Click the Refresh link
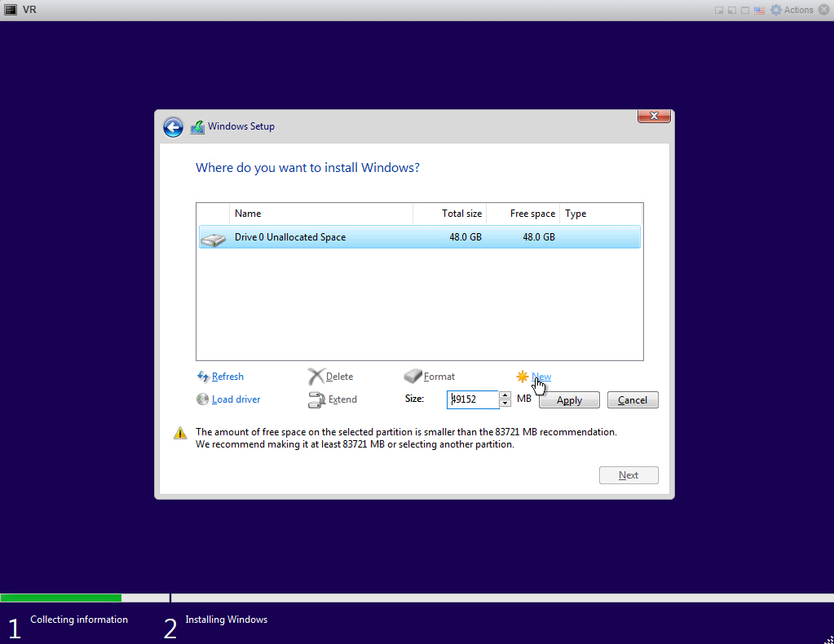Image resolution: width=834 pixels, height=644 pixels. pyautogui.click(x=227, y=377)
